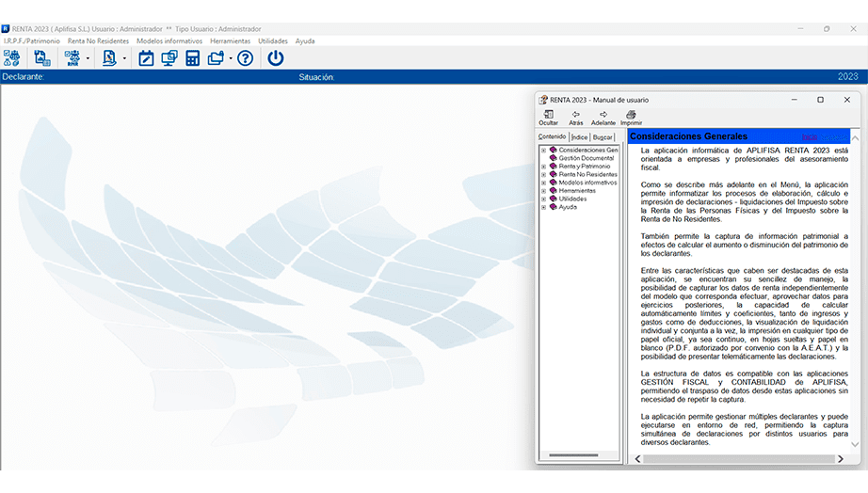Switch to the Buscar tab
This screenshot has height=493, width=868.
(x=603, y=137)
